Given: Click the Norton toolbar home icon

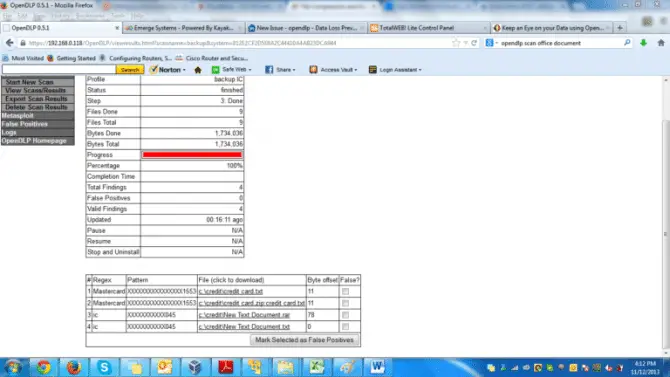Looking at the screenshot, I should pos(197,70).
